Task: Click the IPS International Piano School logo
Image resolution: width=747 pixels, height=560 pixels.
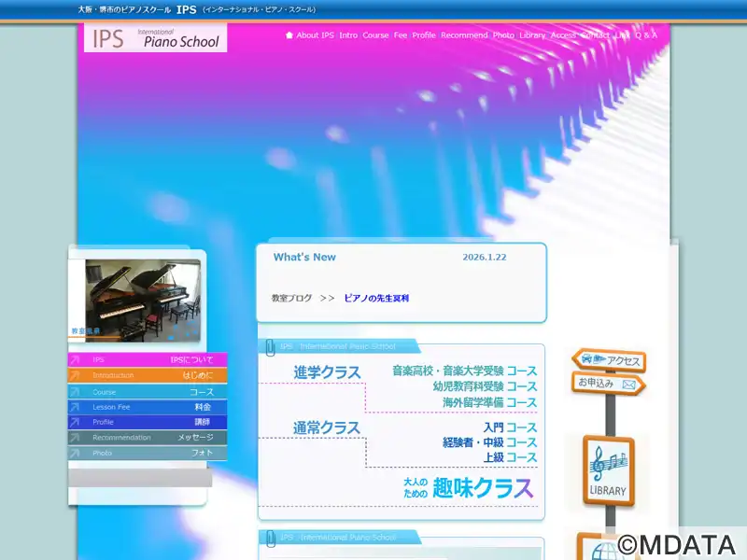Action: pyautogui.click(x=155, y=38)
